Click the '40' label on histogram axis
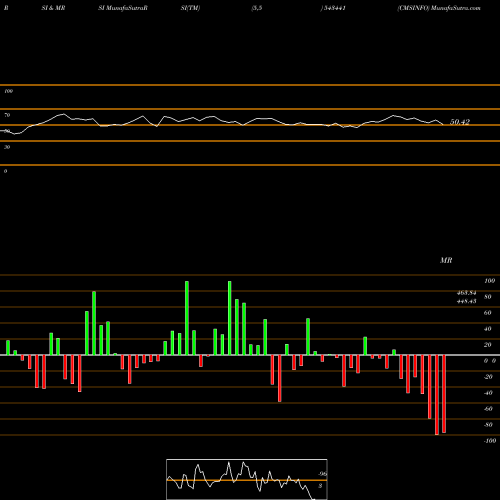 (487, 329)
